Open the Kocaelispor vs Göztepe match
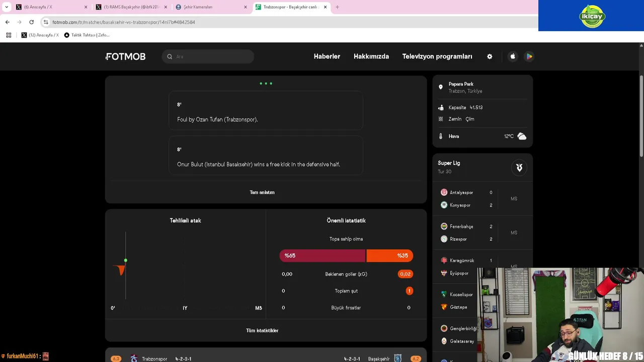The image size is (644, 362). click(x=455, y=301)
